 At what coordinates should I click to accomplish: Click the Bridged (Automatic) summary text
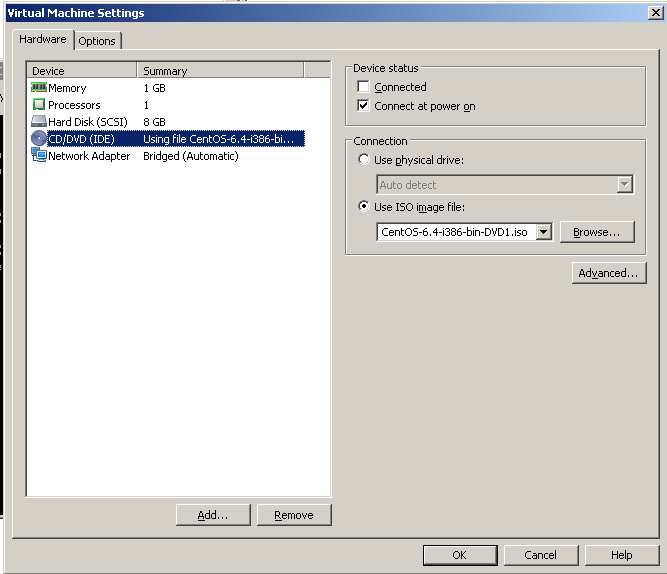click(191, 156)
